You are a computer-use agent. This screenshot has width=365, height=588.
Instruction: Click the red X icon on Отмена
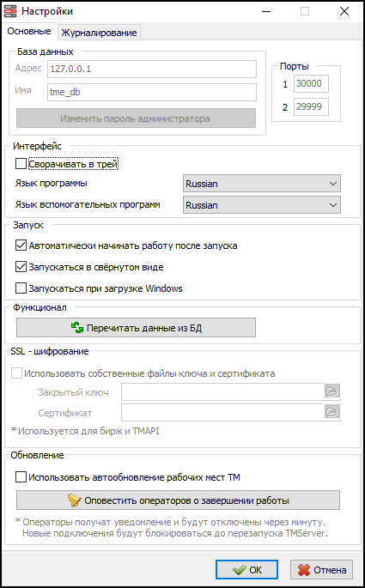(304, 570)
